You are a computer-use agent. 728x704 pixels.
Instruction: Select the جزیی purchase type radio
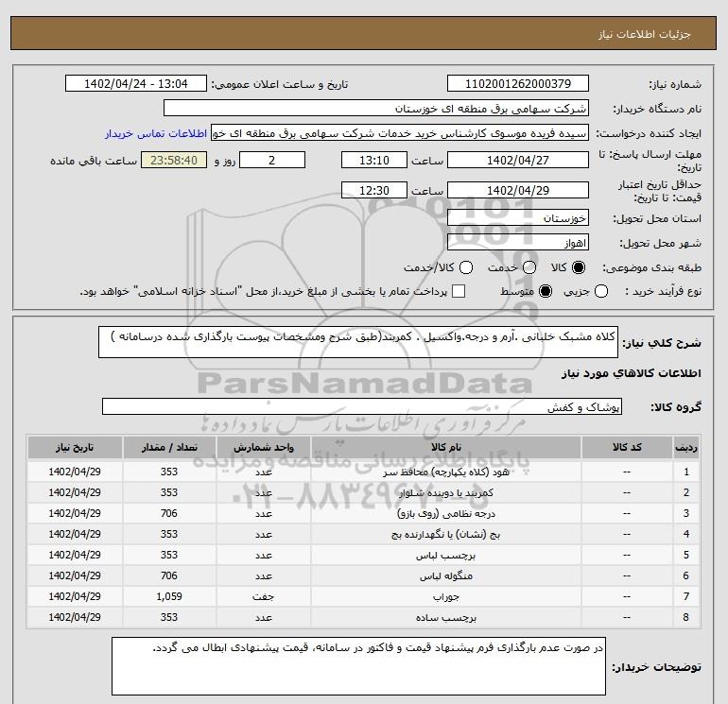tap(600, 292)
